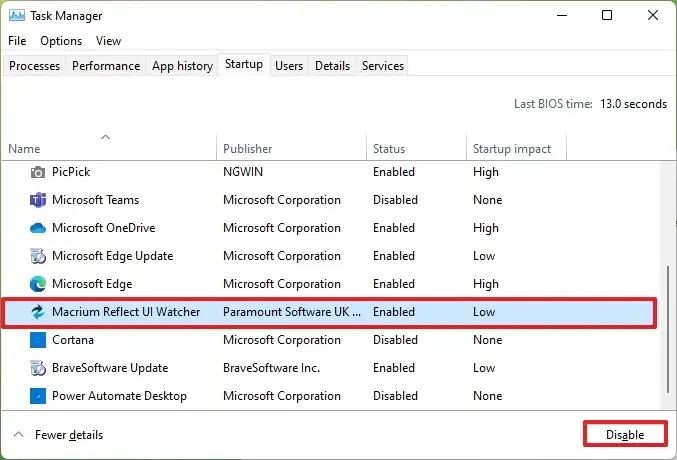This screenshot has width=677, height=460.
Task: Select the BraveSoftware Update row name
Action: click(110, 368)
